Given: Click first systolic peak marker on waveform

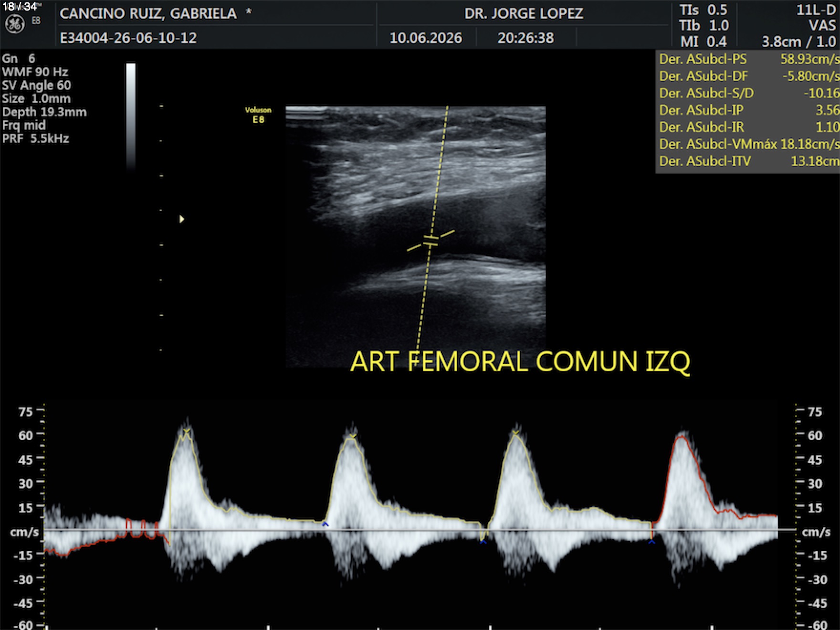Looking at the screenshot, I should coord(187,432).
